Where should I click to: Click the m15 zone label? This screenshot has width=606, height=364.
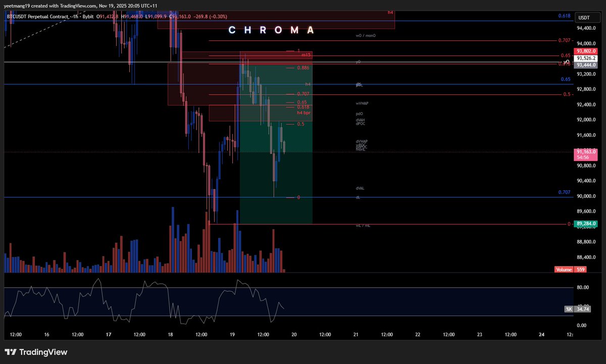(306, 55)
